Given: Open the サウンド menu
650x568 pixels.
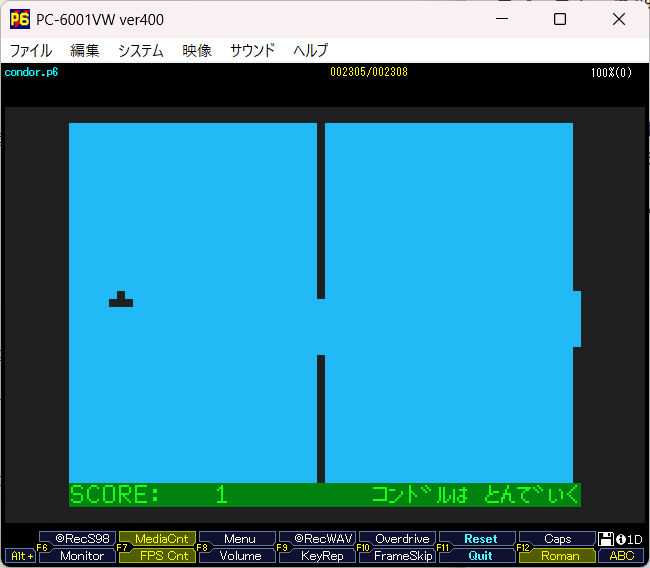Looking at the screenshot, I should click(x=252, y=50).
